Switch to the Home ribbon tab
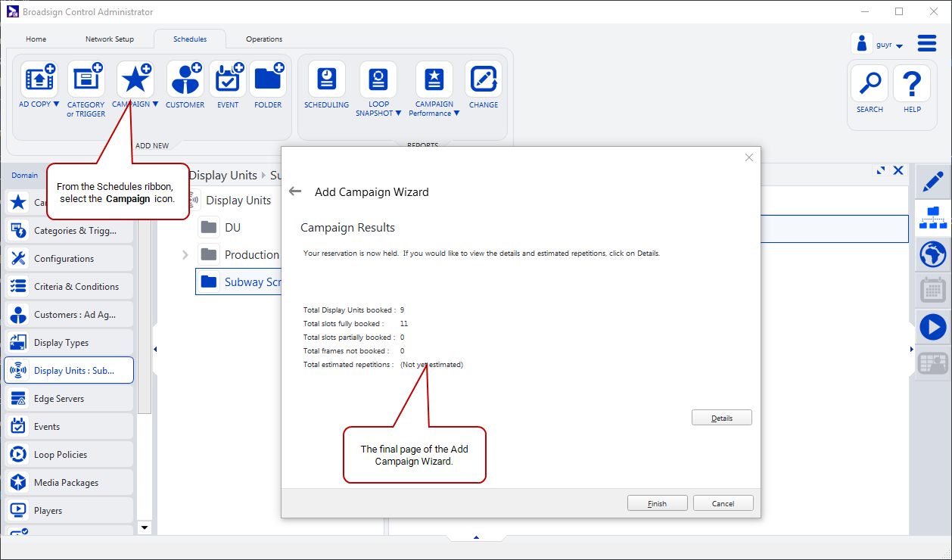 point(36,39)
